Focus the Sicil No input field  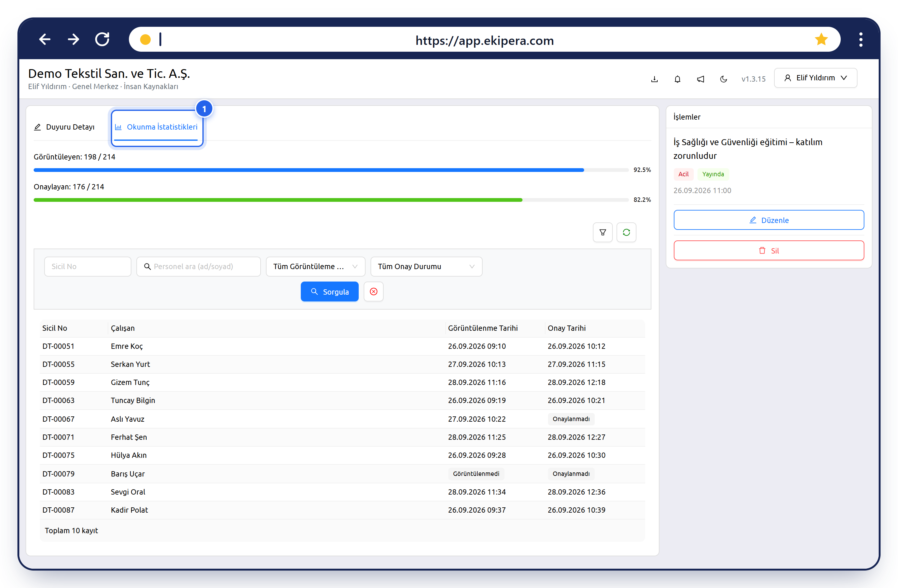click(x=87, y=267)
